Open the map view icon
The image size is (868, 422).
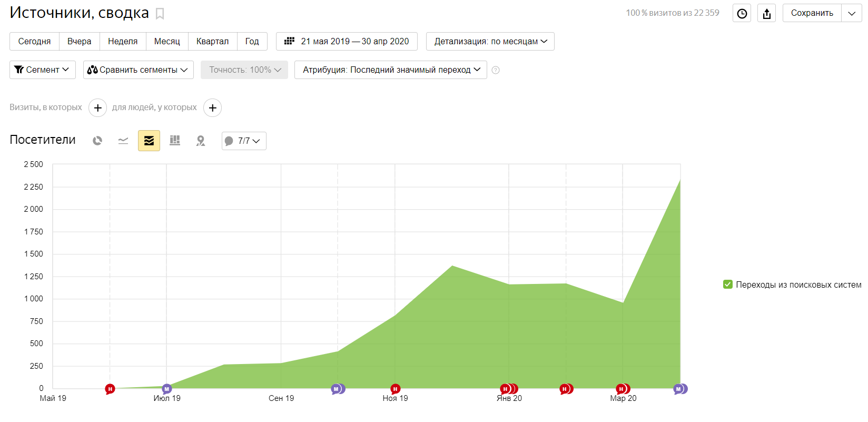(x=201, y=141)
